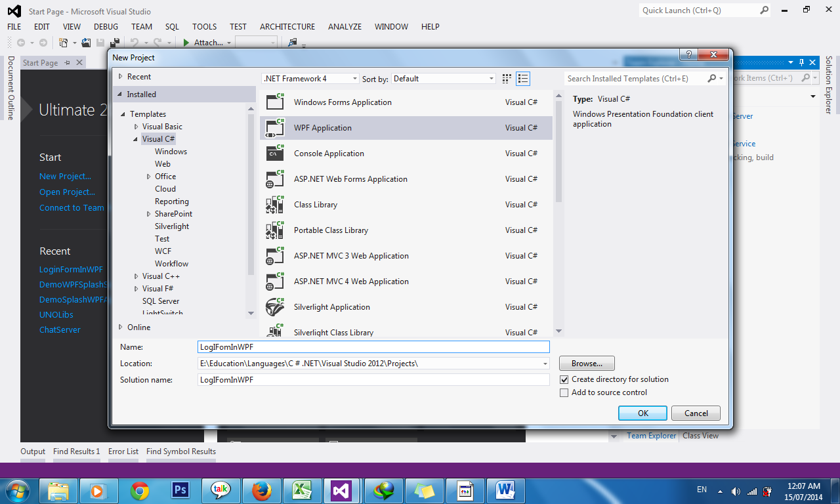Enable Add to source control
Viewport: 840px width, 504px height.
click(x=563, y=392)
